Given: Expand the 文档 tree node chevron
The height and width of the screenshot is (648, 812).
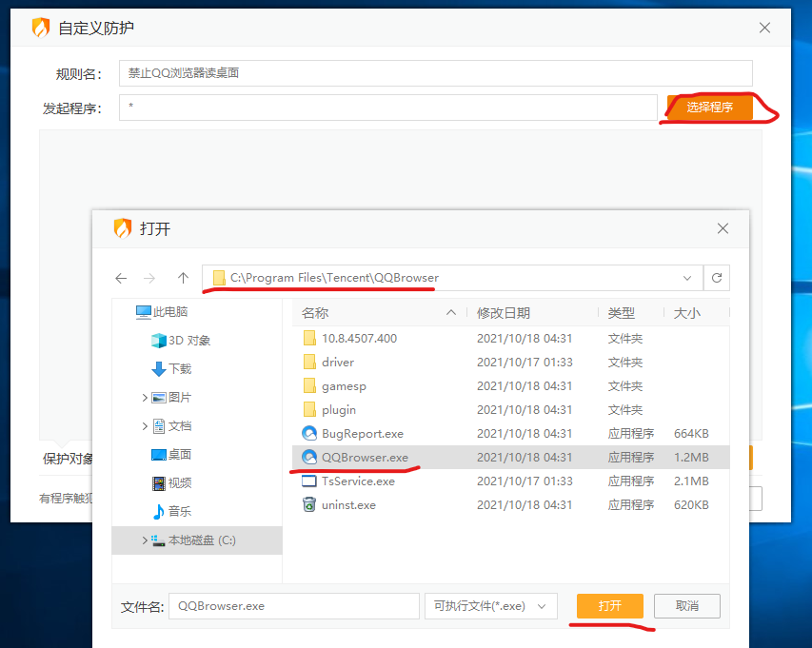Looking at the screenshot, I should [145, 426].
